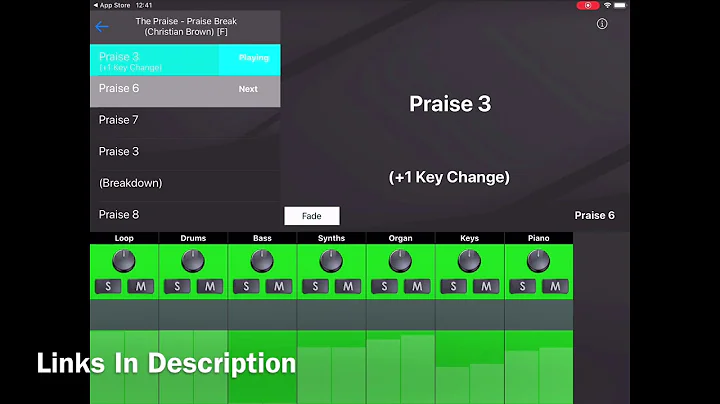
Task: Tap the large Praise 3 title
Action: [x=450, y=104]
